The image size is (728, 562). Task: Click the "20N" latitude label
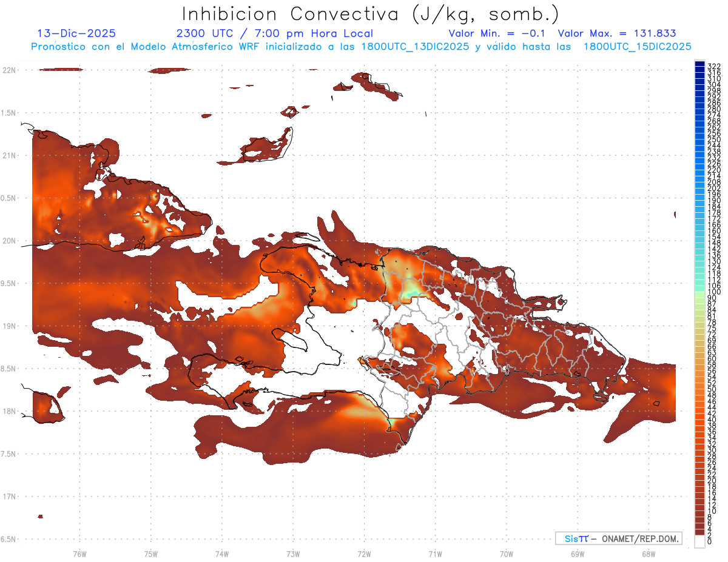click(x=9, y=241)
